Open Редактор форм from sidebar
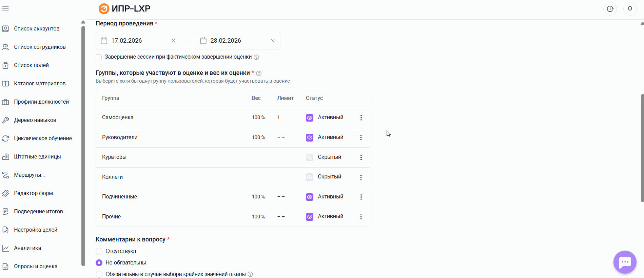 (33, 193)
